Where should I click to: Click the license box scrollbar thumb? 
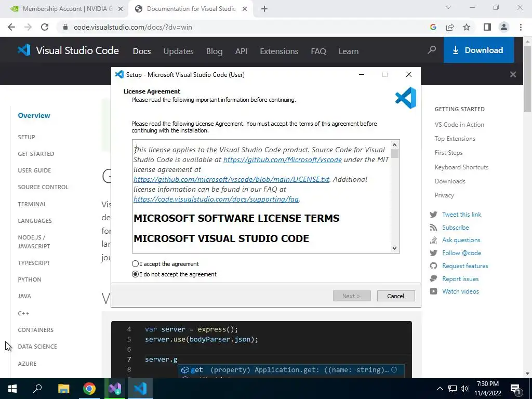coord(394,154)
